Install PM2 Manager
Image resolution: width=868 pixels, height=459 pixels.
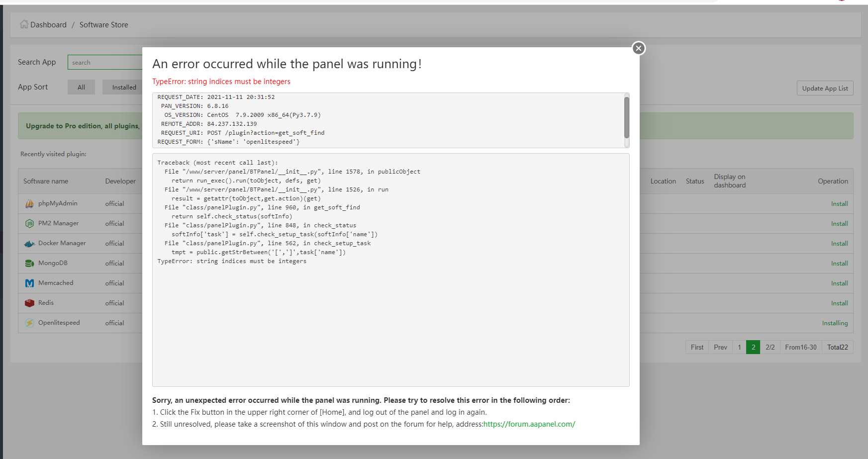click(839, 224)
